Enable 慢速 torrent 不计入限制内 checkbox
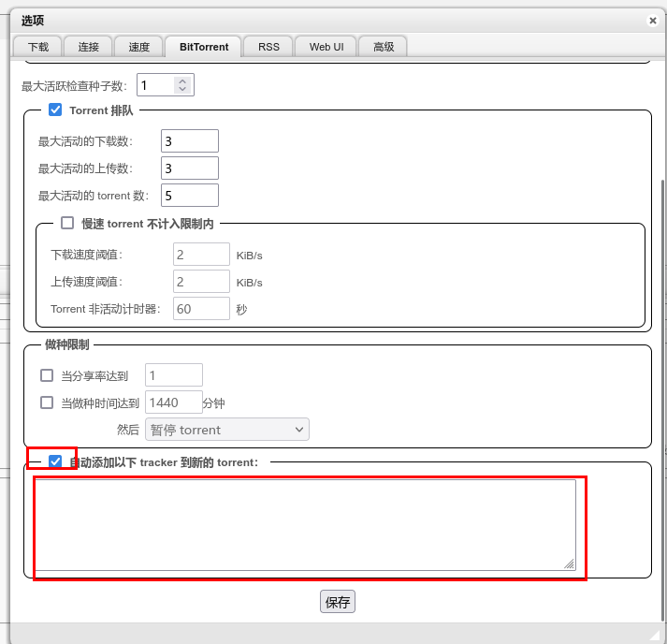Screen dimensions: 667x644 pos(67,223)
